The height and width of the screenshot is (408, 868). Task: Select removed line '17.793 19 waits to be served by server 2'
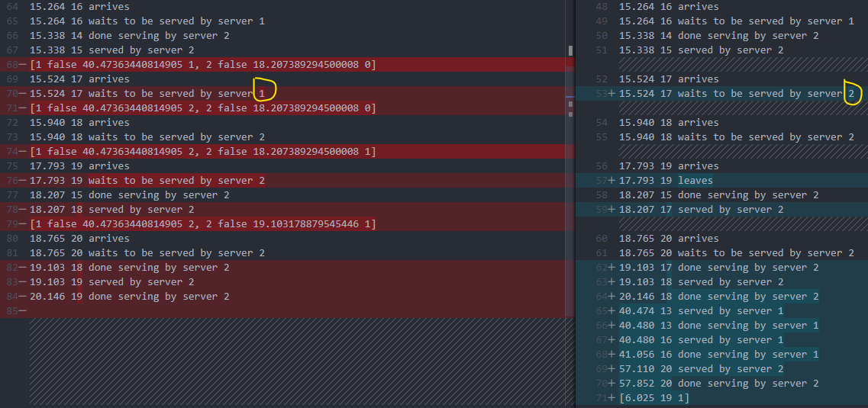[147, 180]
